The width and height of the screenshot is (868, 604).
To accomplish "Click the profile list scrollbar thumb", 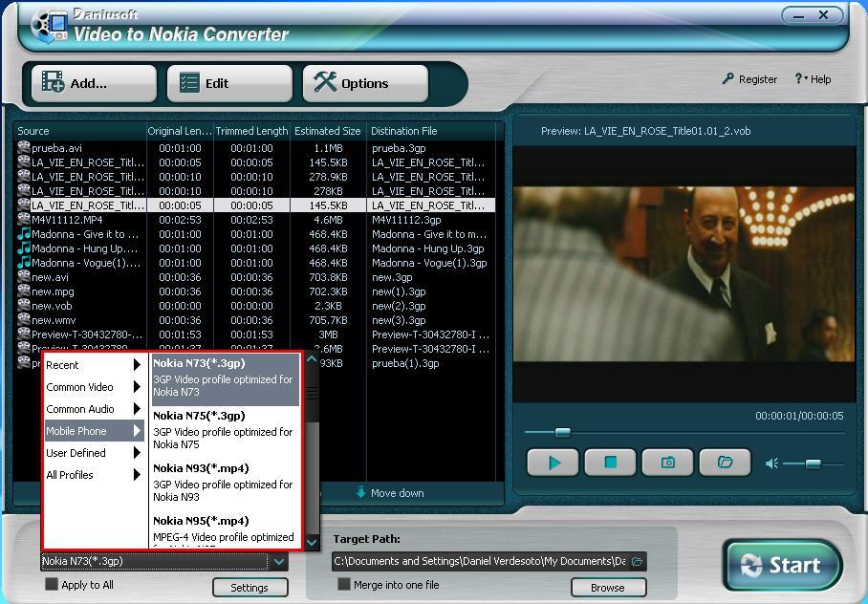I will [x=312, y=396].
